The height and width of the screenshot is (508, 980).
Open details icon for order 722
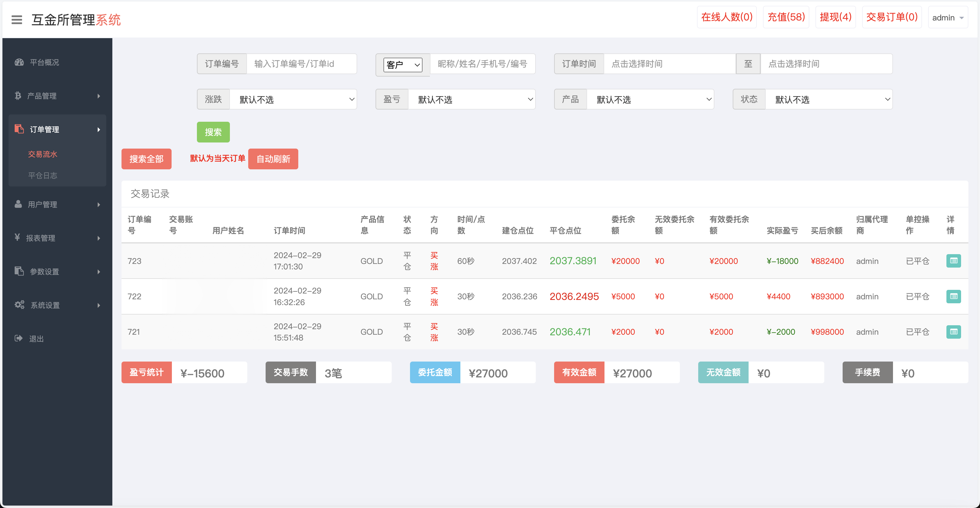954,296
